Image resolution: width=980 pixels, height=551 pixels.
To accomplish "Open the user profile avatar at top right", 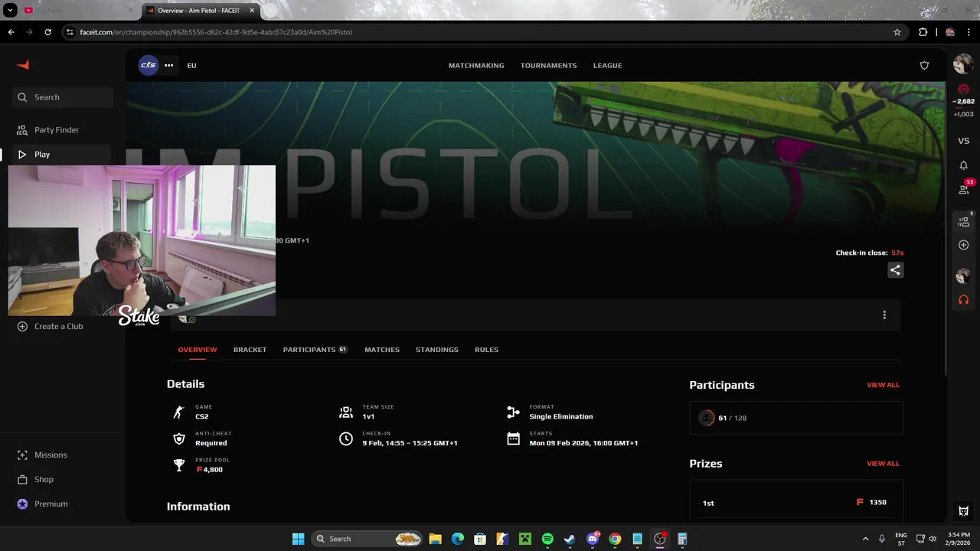I will (x=963, y=64).
